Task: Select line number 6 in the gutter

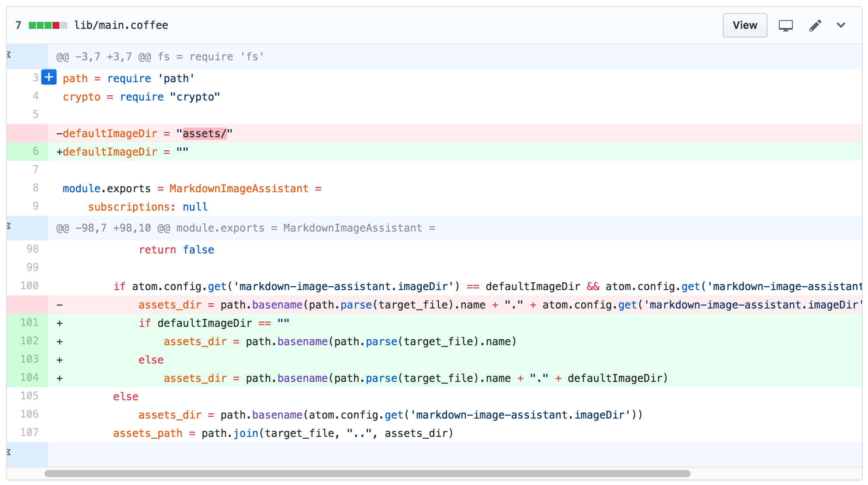Action: [35, 151]
